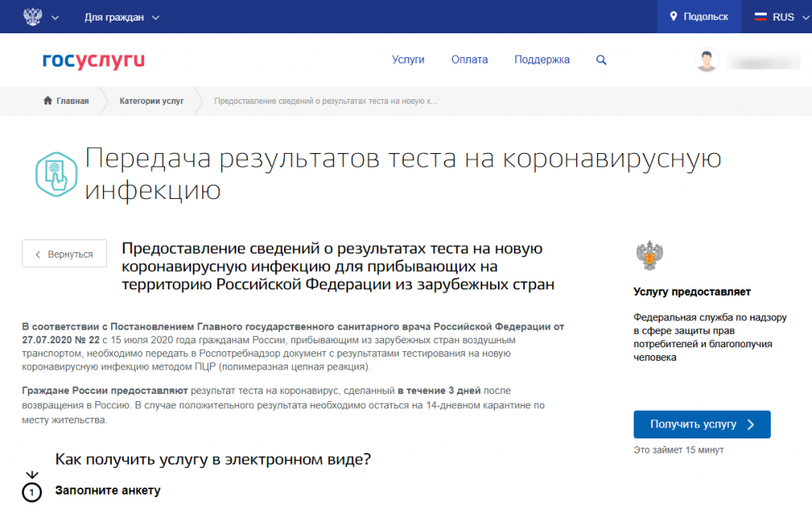Click the Роспотребнадзор emblem icon
The width and height of the screenshot is (812, 505).
tap(649, 255)
